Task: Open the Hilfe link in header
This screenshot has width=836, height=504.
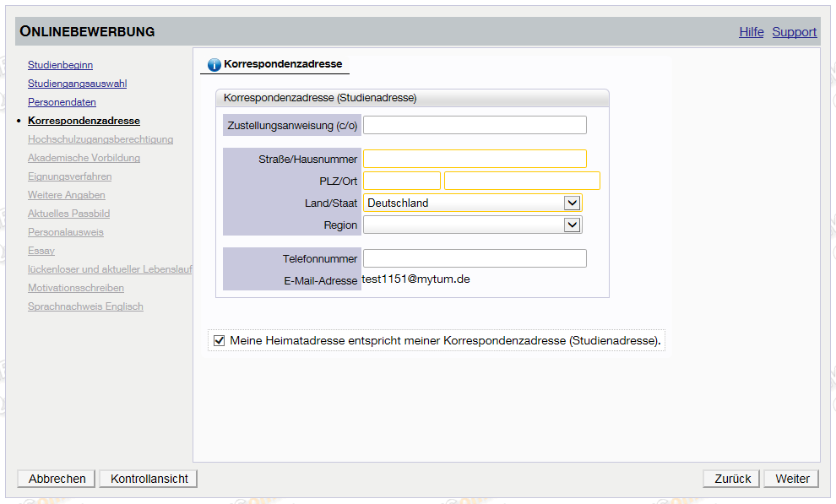Action: (751, 32)
